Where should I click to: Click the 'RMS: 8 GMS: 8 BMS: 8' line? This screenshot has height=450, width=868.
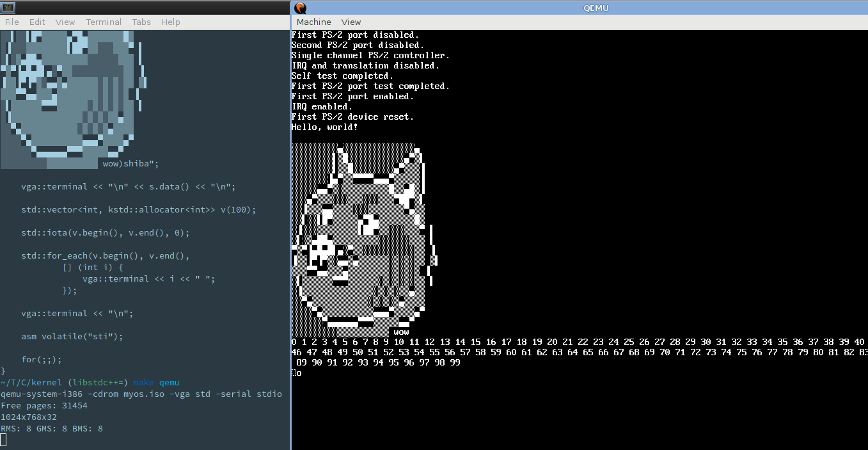[52, 428]
